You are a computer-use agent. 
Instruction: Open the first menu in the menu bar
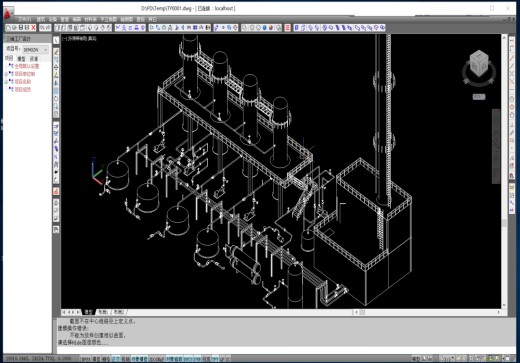click(x=24, y=19)
